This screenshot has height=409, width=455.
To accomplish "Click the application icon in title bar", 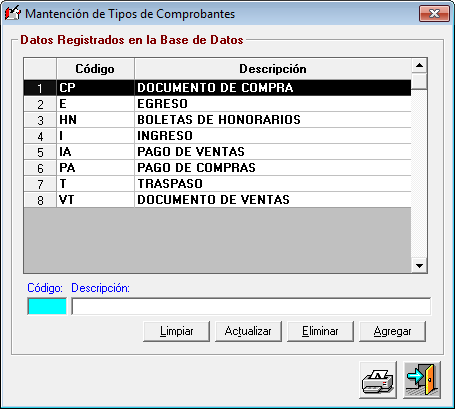I will [13, 13].
